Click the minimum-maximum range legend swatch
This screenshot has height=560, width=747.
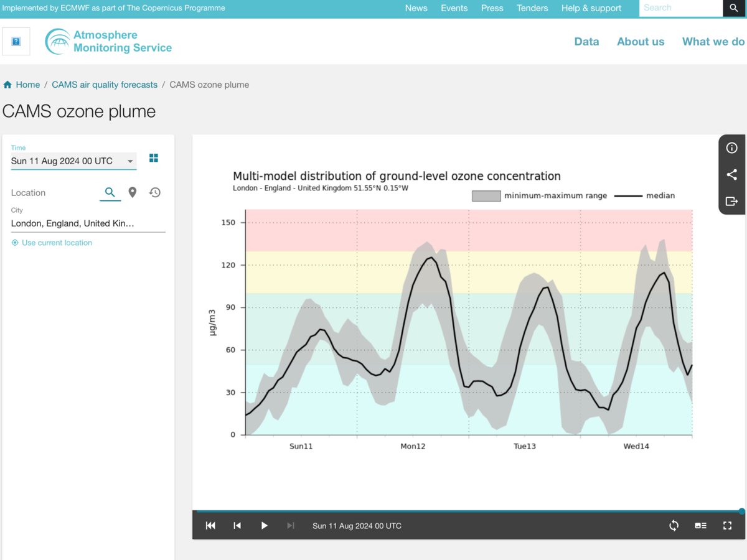pyautogui.click(x=486, y=195)
